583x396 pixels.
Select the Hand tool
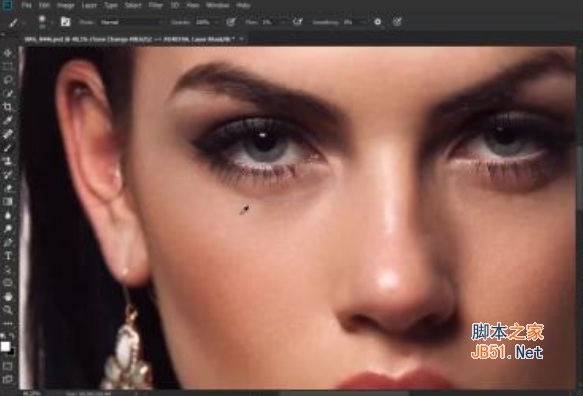coord(8,296)
